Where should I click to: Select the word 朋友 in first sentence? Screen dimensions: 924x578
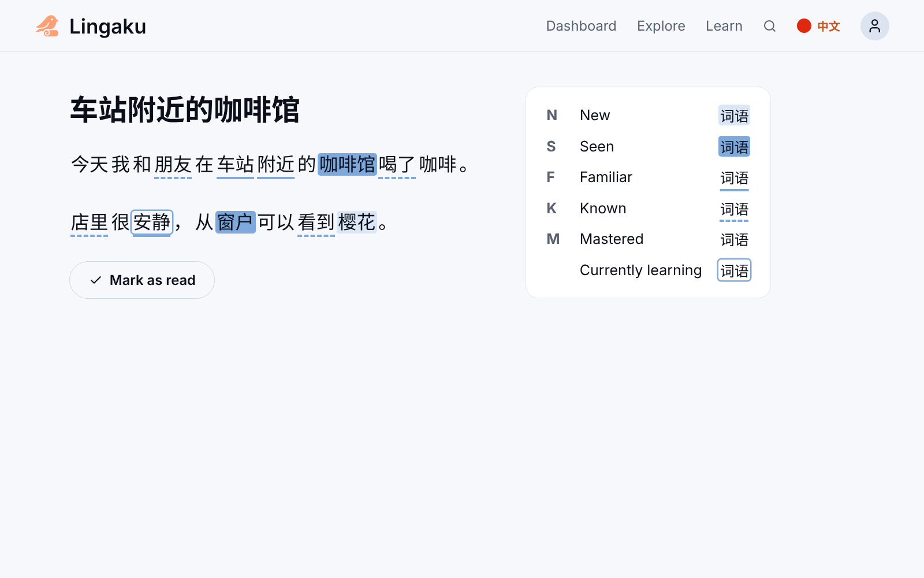173,164
